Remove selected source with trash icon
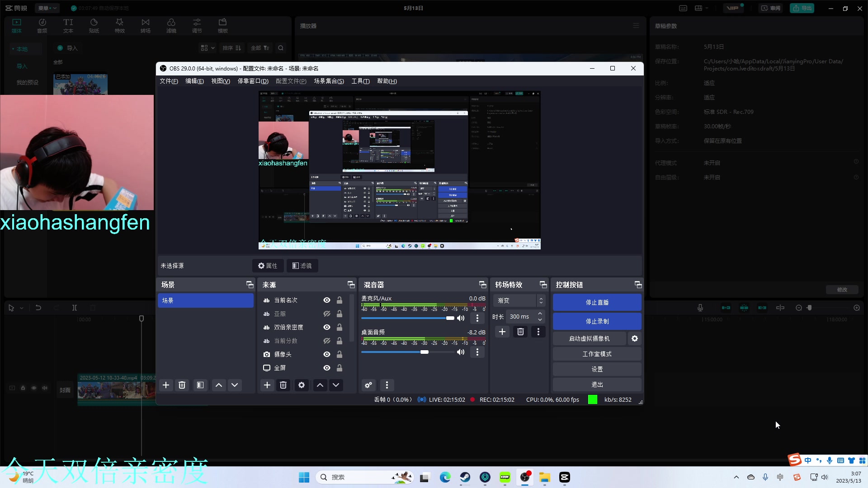Screen dimensions: 868x488 283,385
